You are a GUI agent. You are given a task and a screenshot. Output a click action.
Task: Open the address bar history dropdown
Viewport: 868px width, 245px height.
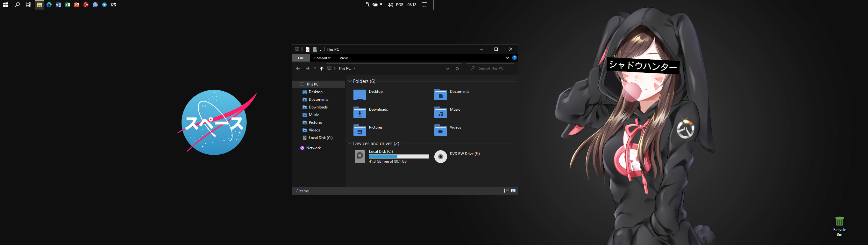[447, 69]
